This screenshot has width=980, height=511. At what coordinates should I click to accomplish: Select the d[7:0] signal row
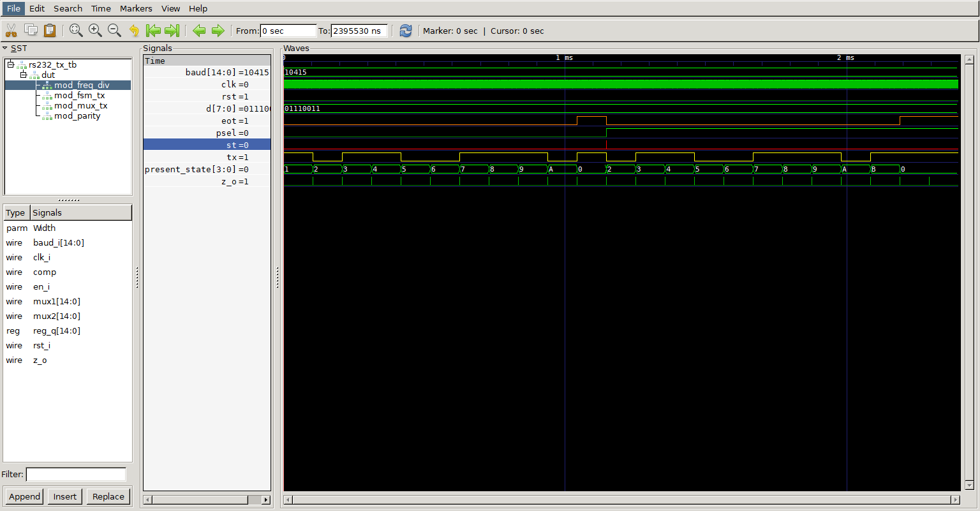(x=207, y=108)
